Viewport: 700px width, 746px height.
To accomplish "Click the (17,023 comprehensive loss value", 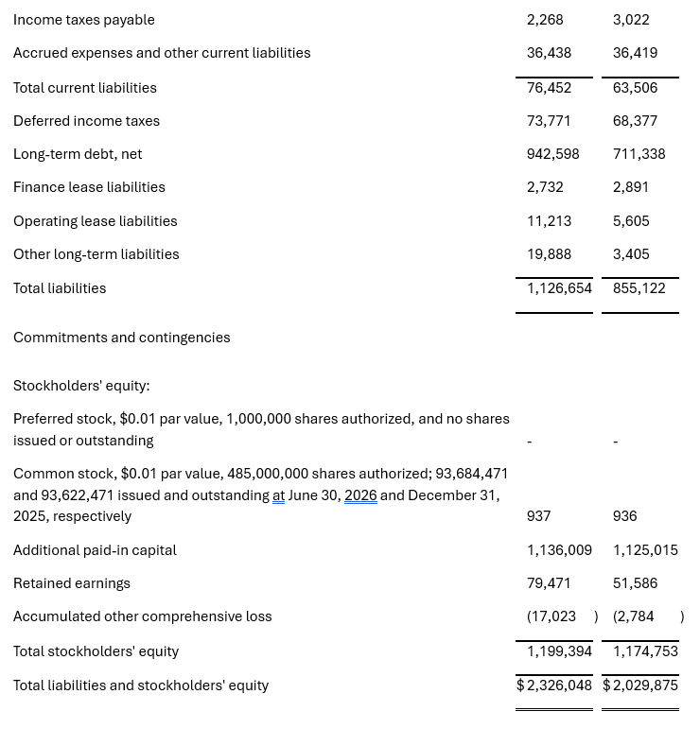I will (x=551, y=616).
